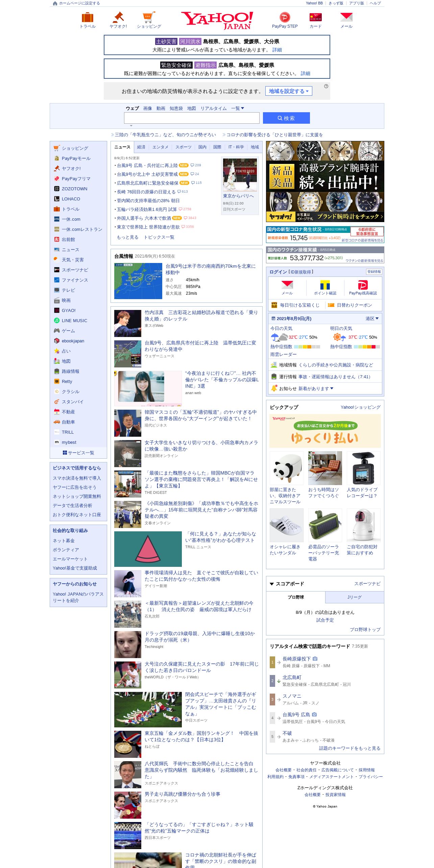
Task: Select the Jリーグ scoreboard tab
Action: [x=355, y=597]
